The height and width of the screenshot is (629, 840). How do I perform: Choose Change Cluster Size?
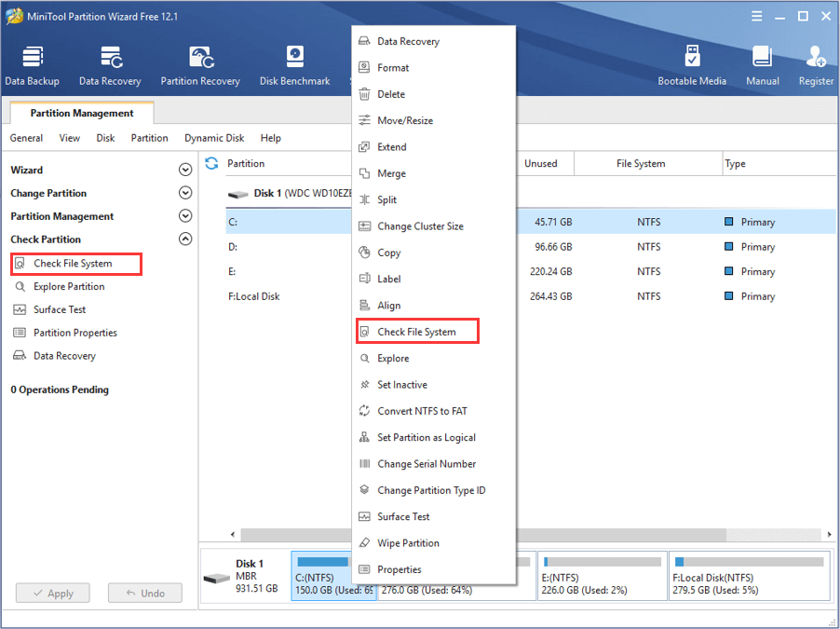[x=433, y=226]
